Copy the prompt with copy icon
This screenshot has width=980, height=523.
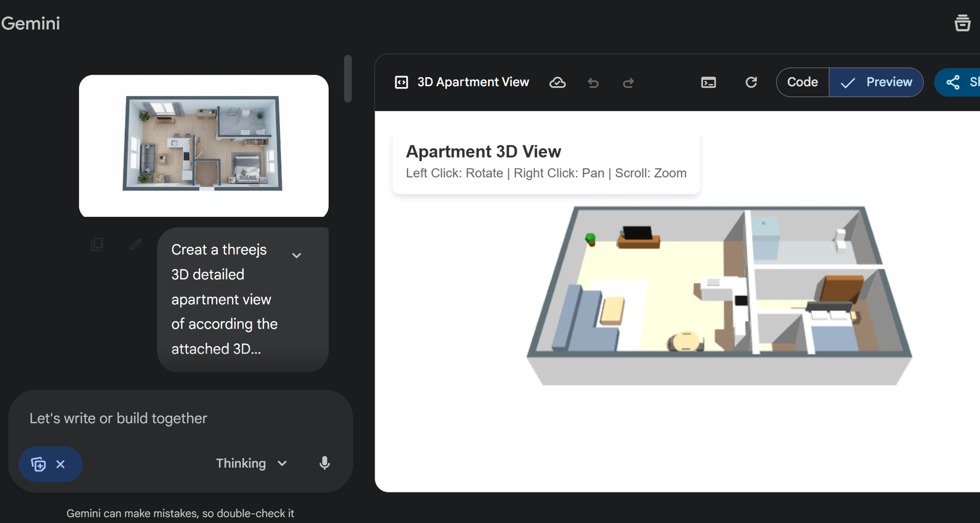(x=96, y=244)
